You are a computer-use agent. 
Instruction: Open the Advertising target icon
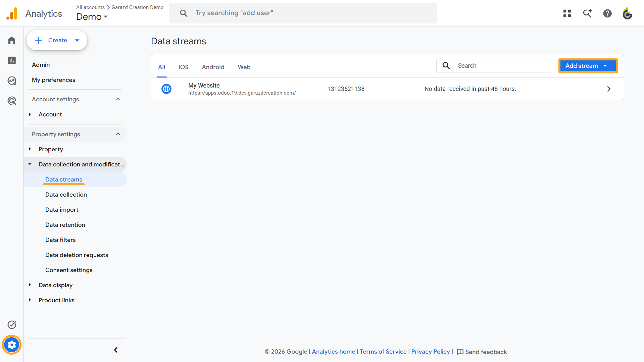pyautogui.click(x=12, y=101)
